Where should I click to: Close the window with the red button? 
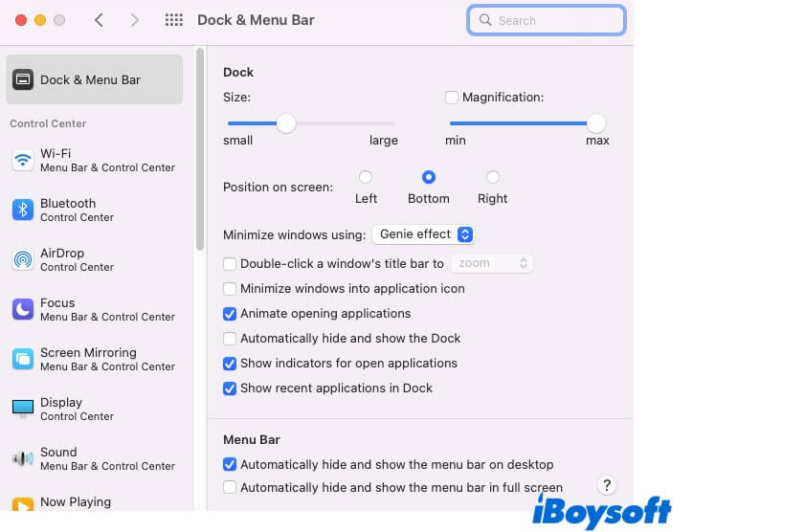[21, 20]
